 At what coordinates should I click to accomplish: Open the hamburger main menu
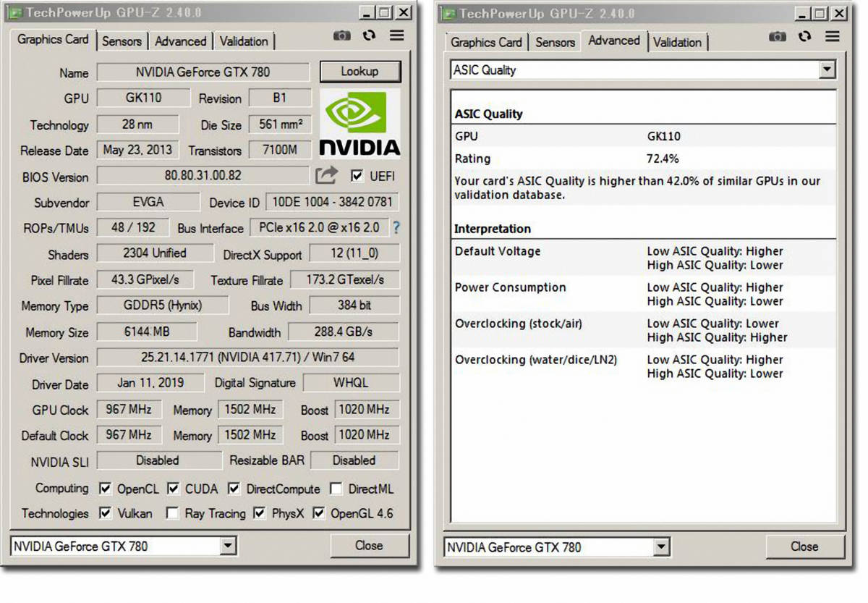(x=396, y=35)
